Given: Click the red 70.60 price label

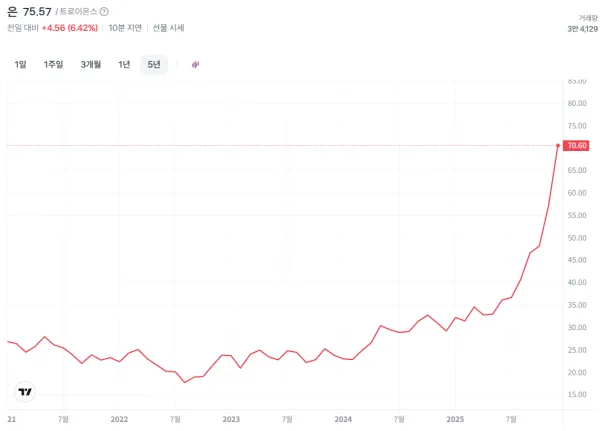Looking at the screenshot, I should pyautogui.click(x=576, y=146).
